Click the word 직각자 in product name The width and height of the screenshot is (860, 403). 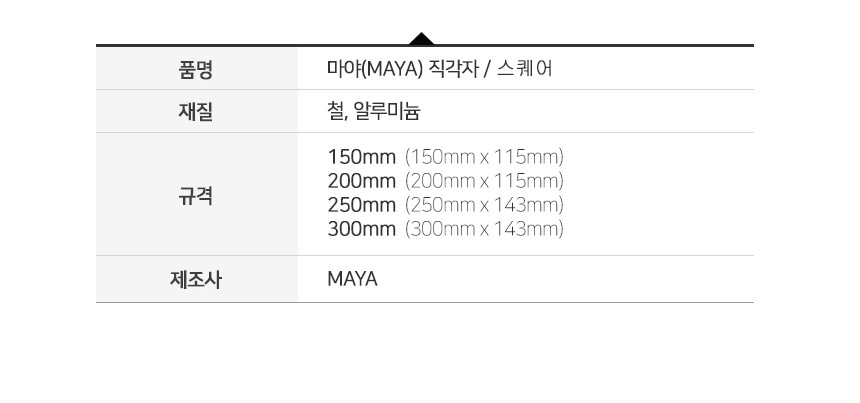pos(452,69)
